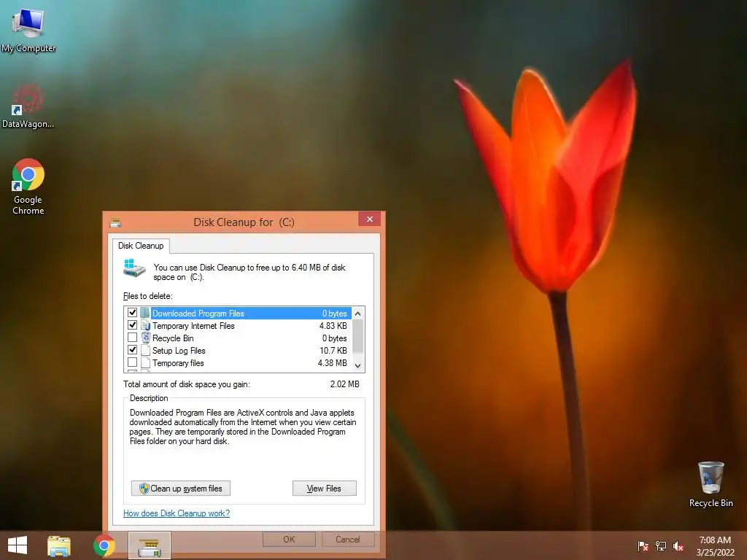Open How does Disk Cleanup work link
Screen dimensions: 747x560
[177, 513]
